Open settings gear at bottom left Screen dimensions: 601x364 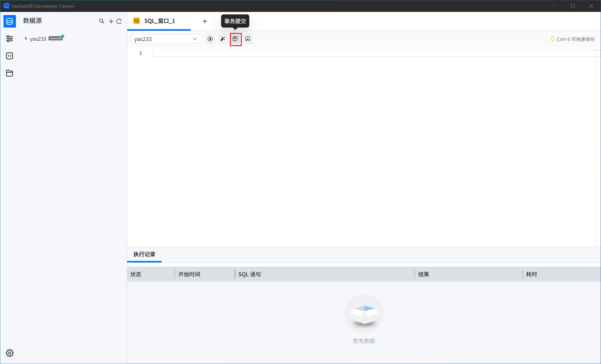coord(10,353)
